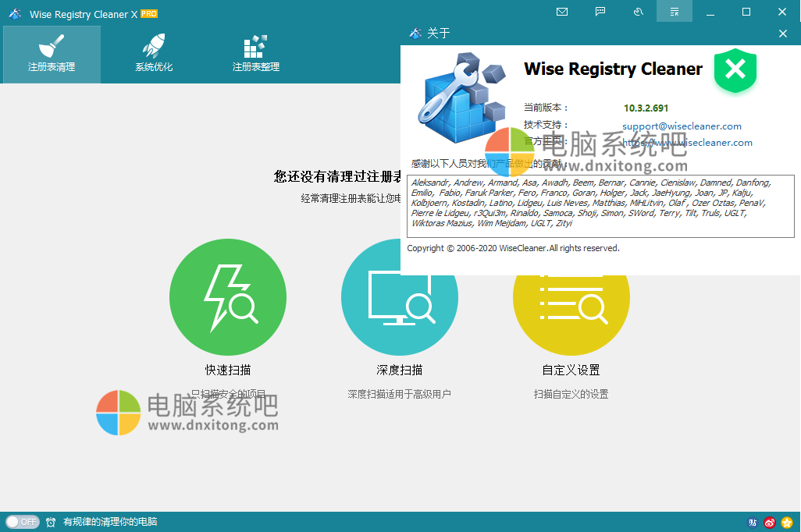Click the mail feedback icon in title bar
801x532 pixels.
(x=562, y=12)
